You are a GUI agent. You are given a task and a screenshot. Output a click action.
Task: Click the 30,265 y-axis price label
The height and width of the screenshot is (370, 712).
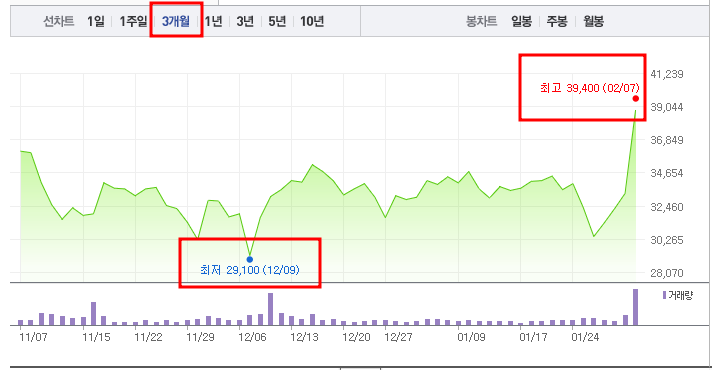[x=667, y=240]
